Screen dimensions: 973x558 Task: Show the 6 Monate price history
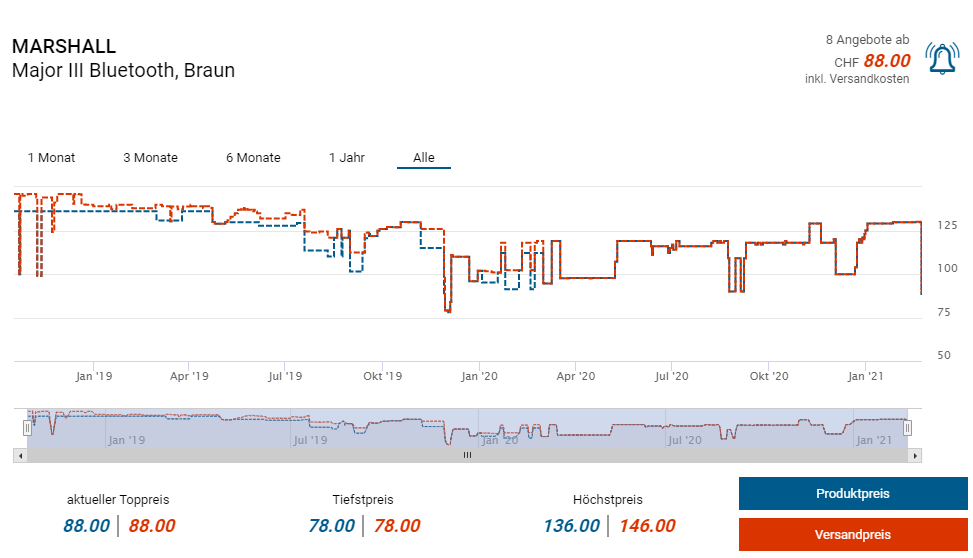tap(253, 158)
